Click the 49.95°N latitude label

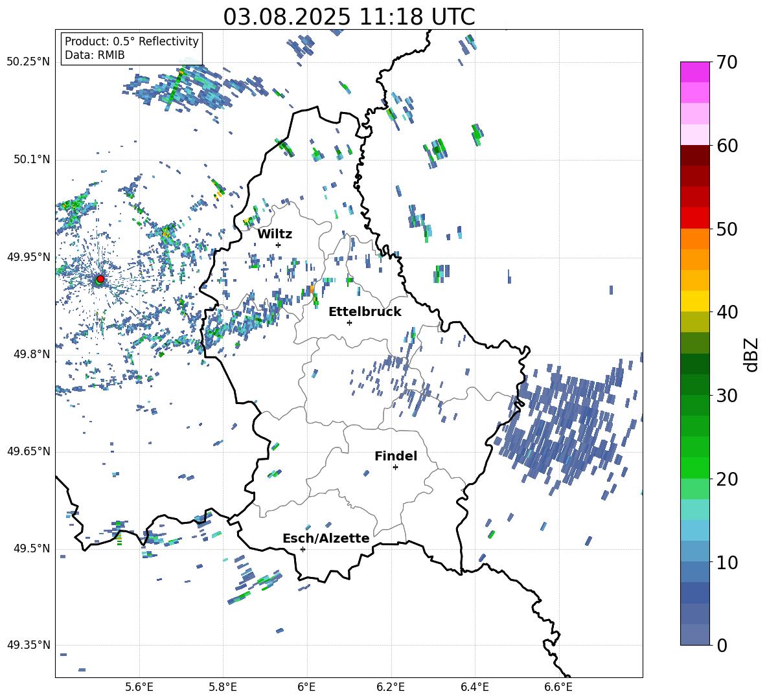point(29,257)
